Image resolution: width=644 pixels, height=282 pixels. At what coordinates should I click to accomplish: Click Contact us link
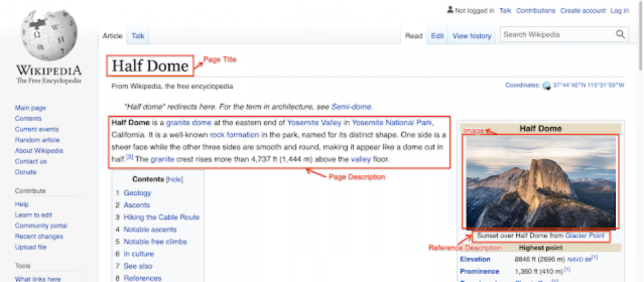[x=31, y=161]
